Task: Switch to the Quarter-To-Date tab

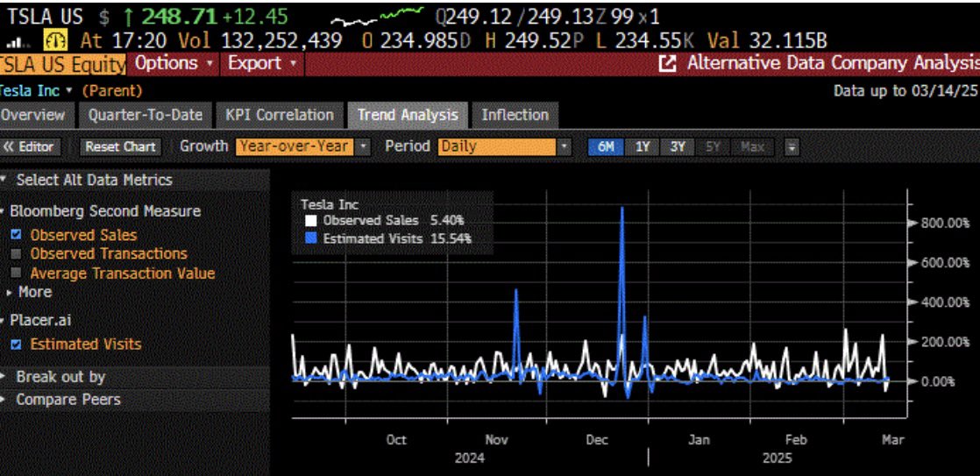Action: point(145,116)
